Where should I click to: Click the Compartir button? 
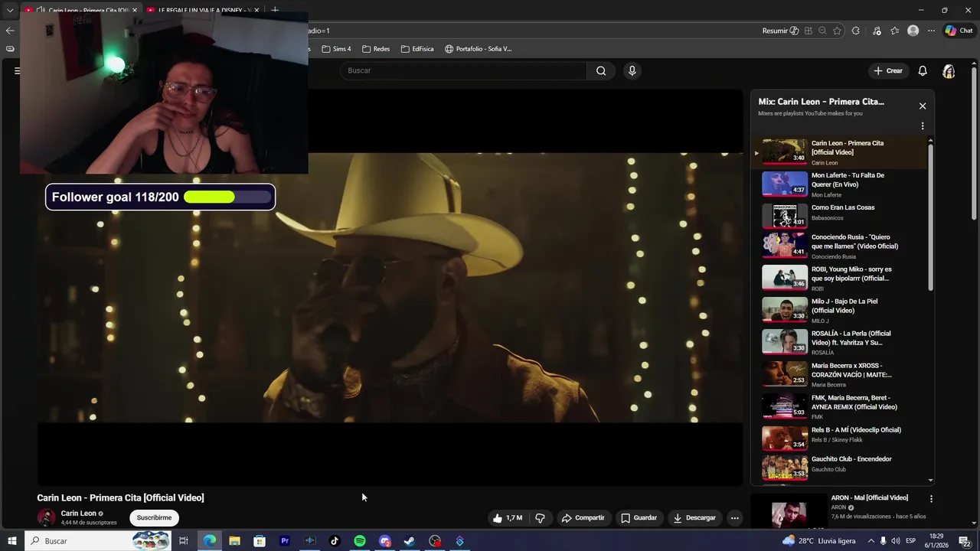pyautogui.click(x=583, y=518)
